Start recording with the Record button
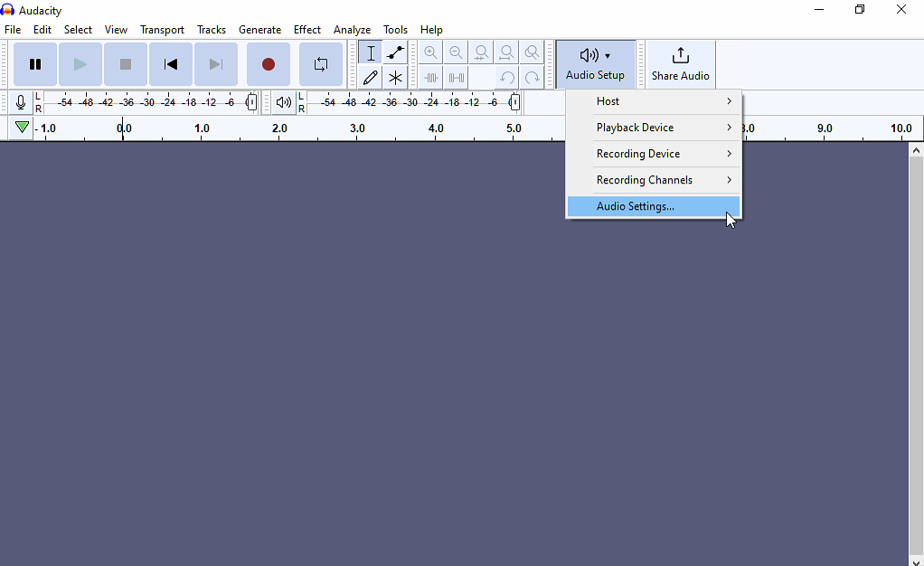This screenshot has width=924, height=566. (x=269, y=64)
